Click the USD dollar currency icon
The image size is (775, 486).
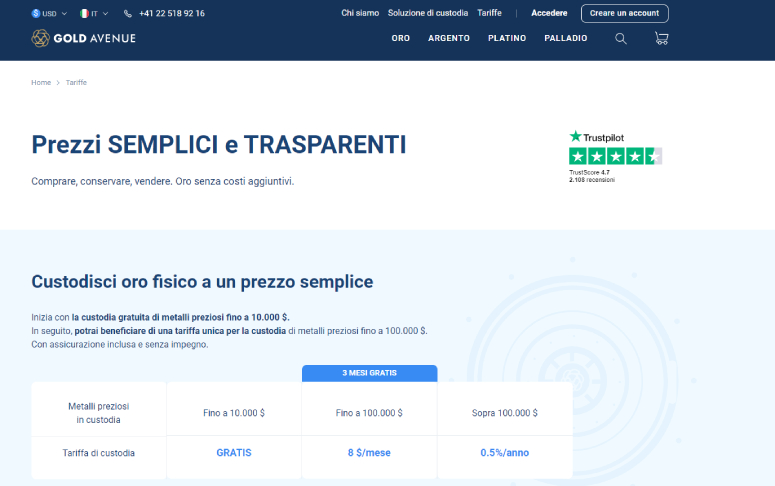pyautogui.click(x=36, y=13)
